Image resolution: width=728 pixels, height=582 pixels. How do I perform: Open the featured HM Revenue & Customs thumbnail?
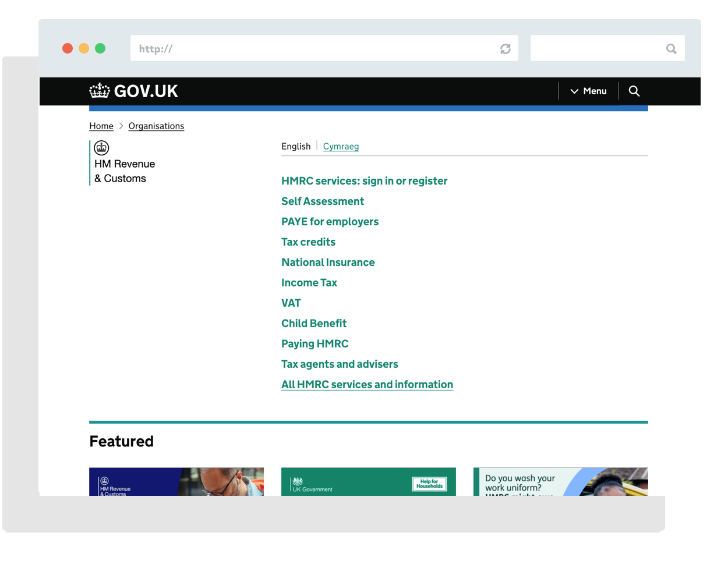(176, 482)
